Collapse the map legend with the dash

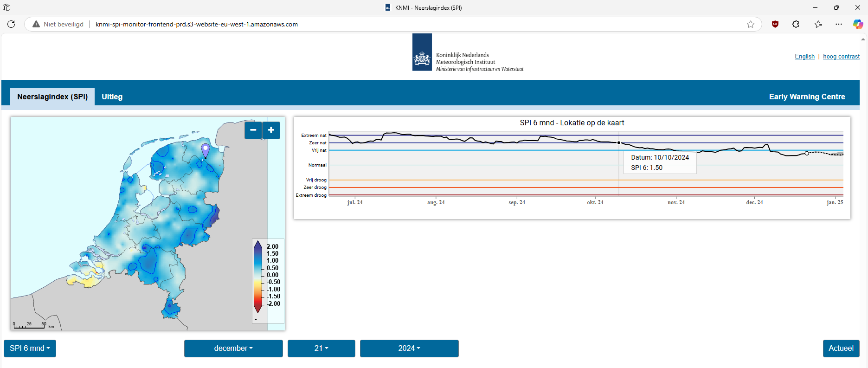point(256,319)
